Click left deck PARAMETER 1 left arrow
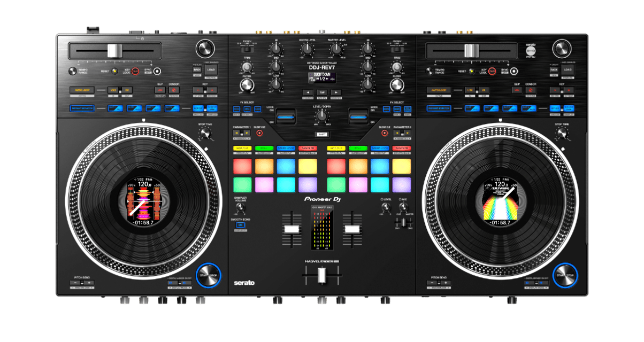Screen dimensions: 644x342 [x=236, y=133]
